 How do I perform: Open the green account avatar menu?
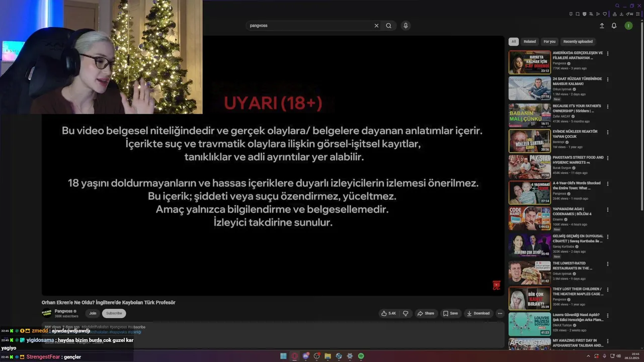click(628, 26)
